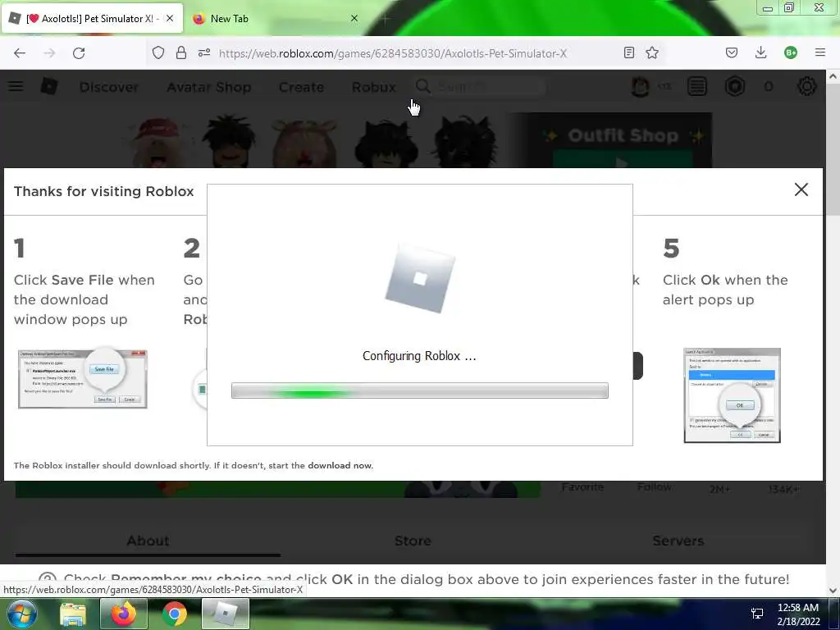Open the Save to Pocket icon
Viewport: 840px width, 630px height.
(x=731, y=52)
